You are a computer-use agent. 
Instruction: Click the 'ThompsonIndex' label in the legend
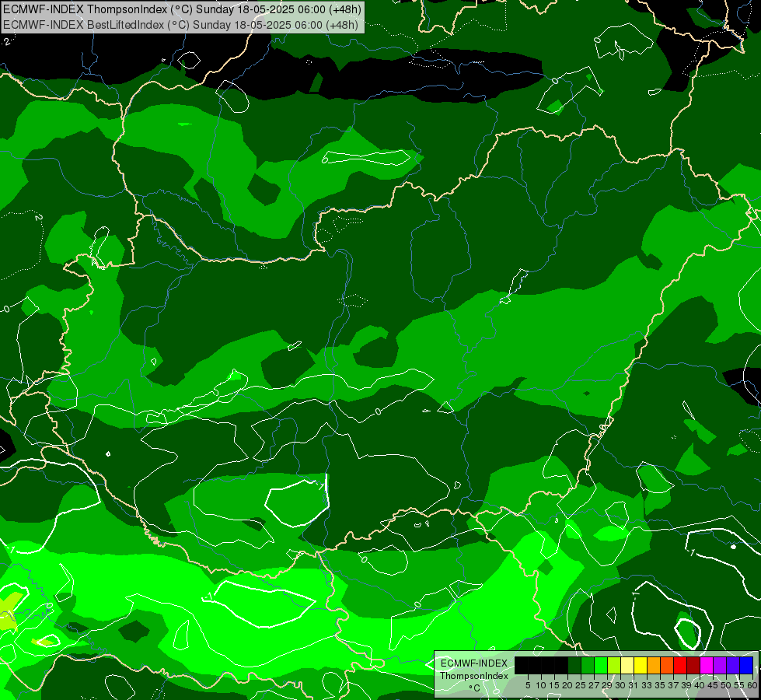474,676
